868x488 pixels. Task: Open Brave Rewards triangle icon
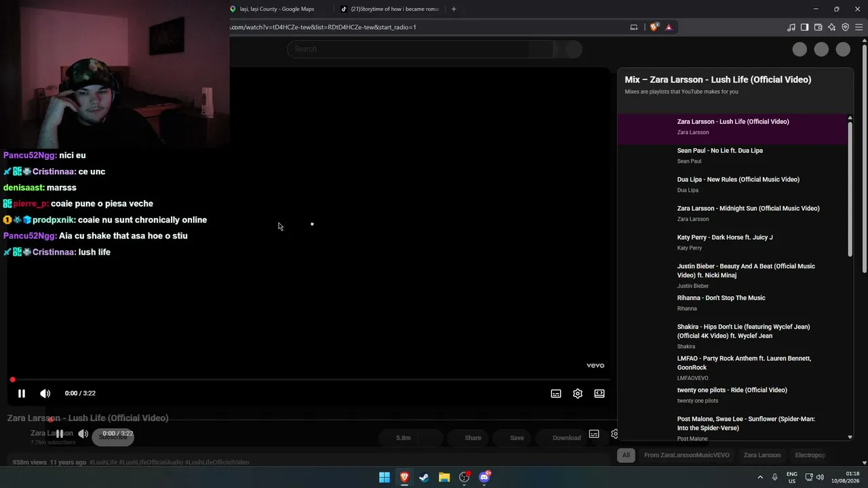(x=669, y=27)
